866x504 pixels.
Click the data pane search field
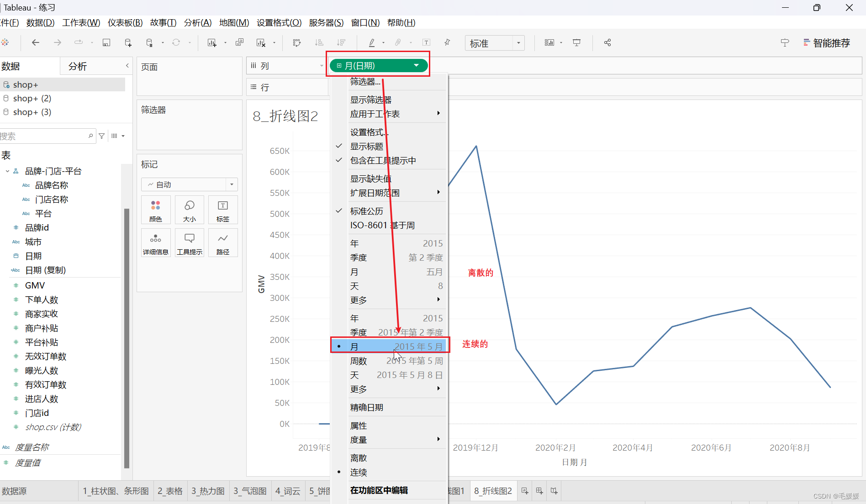coord(48,136)
